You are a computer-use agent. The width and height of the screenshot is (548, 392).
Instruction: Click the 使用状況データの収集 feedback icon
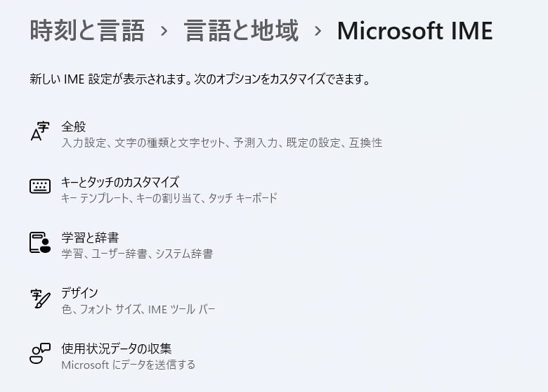pos(40,353)
